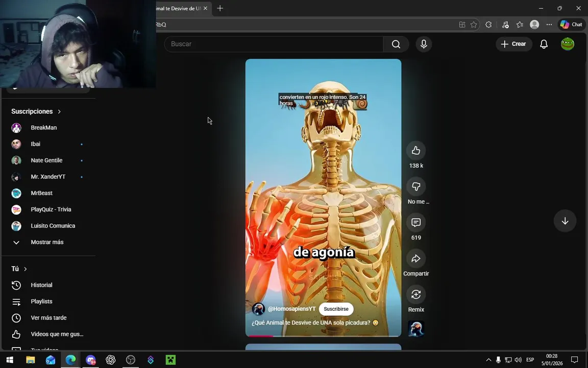Open Mr. XanderYT subscription
588x368 pixels.
coord(48,176)
